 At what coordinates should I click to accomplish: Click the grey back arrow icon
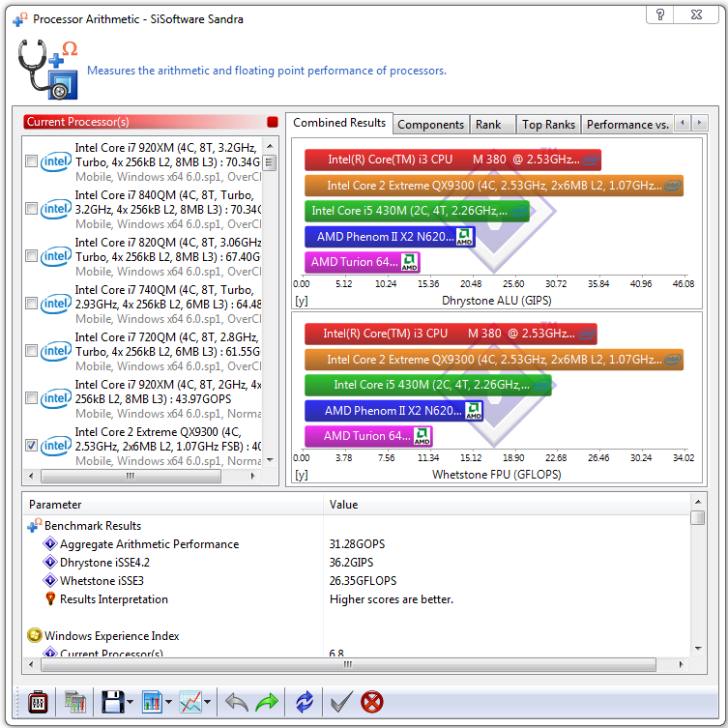pos(236,702)
